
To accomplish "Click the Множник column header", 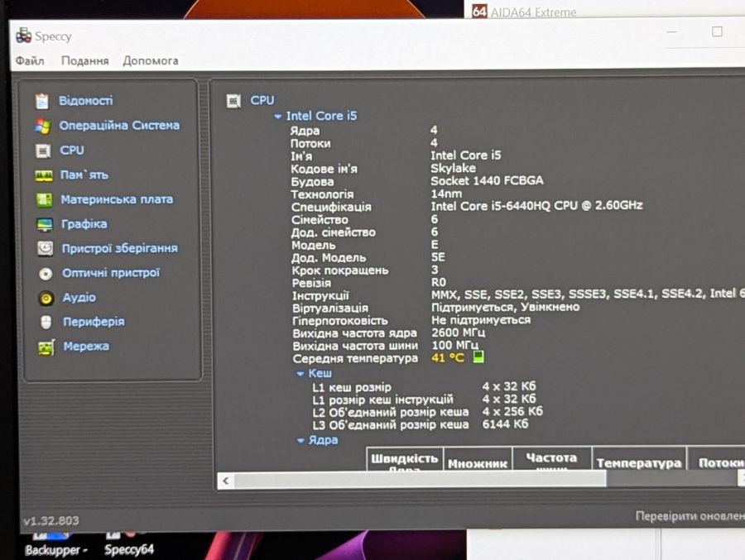I will point(478,462).
